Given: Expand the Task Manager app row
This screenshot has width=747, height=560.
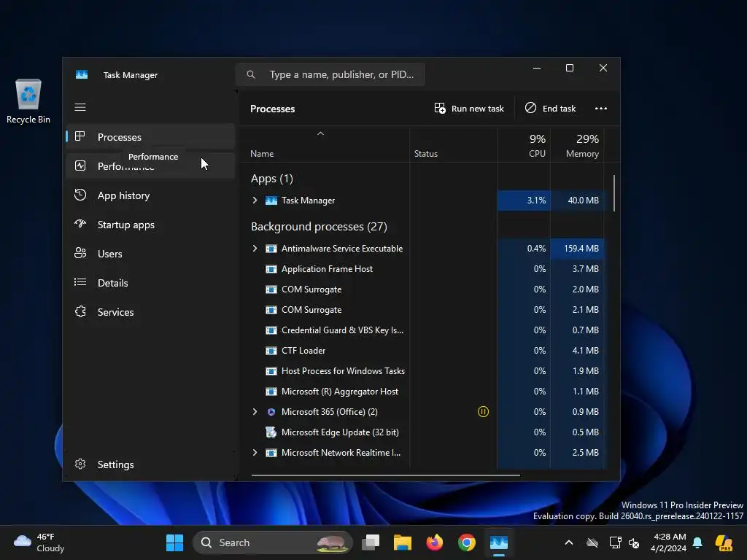Looking at the screenshot, I should pos(255,201).
